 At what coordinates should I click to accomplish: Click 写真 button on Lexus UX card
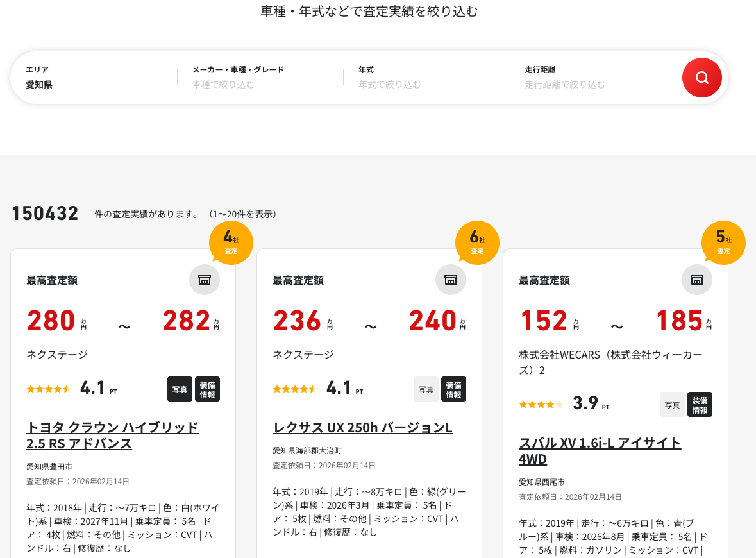[x=426, y=389]
